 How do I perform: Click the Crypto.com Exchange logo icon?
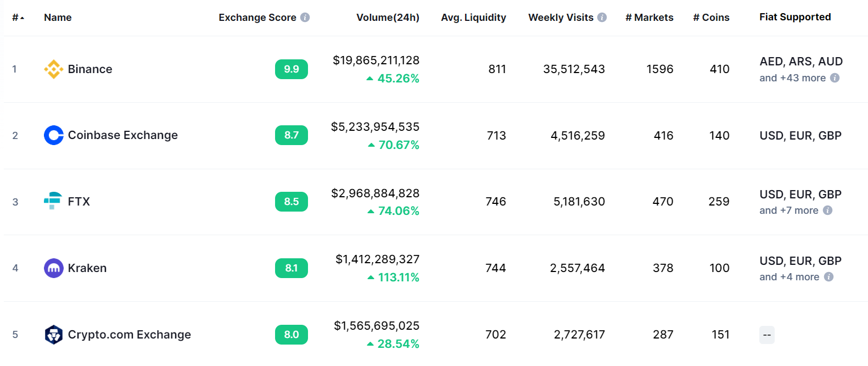[x=53, y=335]
